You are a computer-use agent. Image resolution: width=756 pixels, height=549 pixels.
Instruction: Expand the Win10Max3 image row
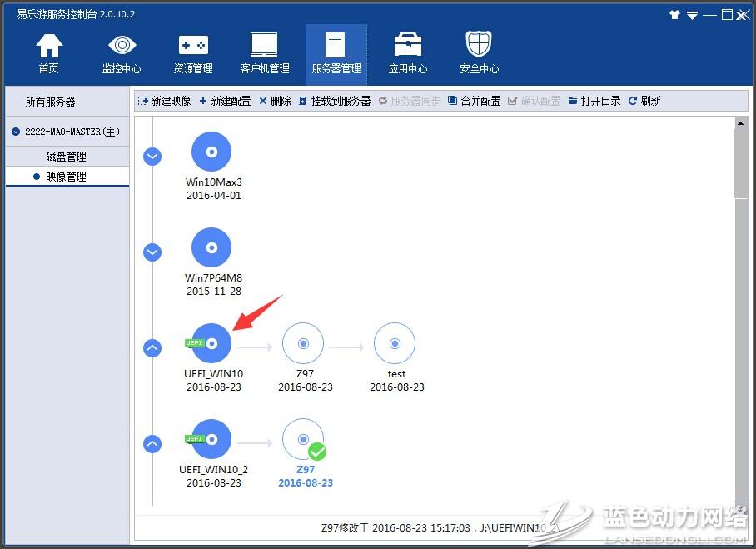click(x=152, y=156)
